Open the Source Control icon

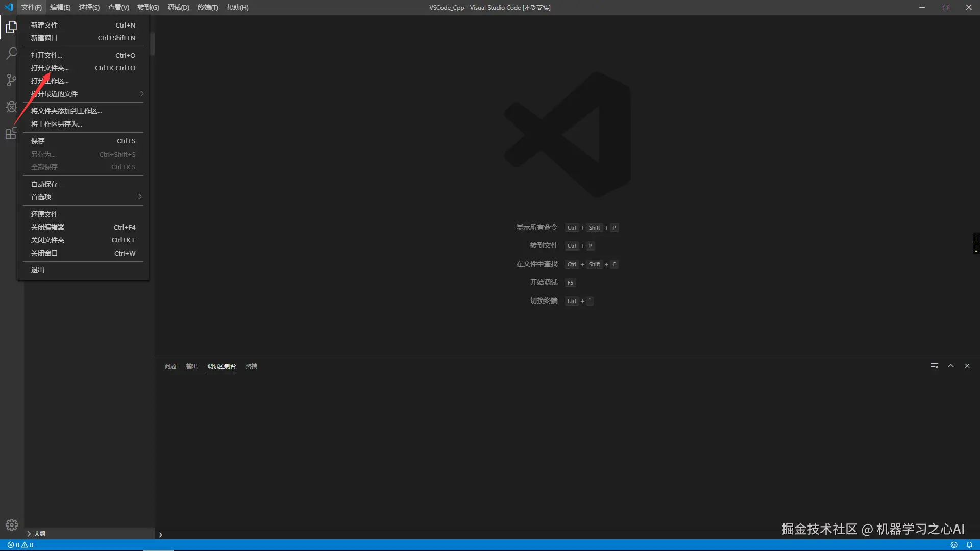point(11,80)
